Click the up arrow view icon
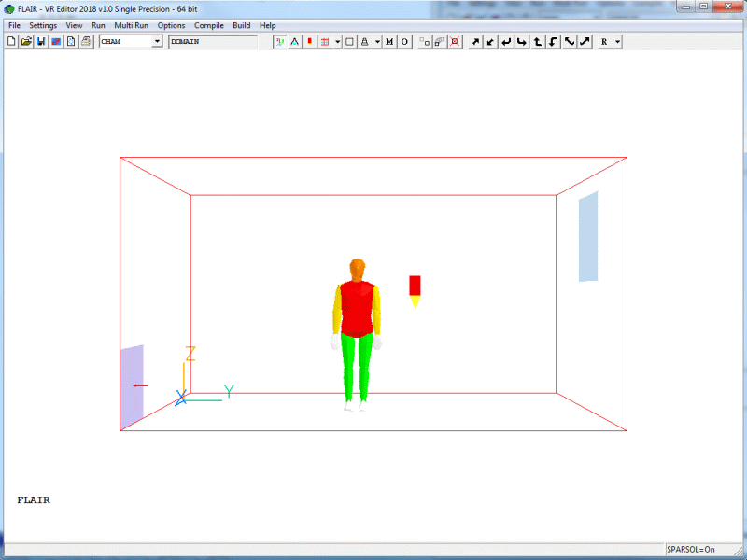The width and height of the screenshot is (747, 560). pyautogui.click(x=538, y=42)
